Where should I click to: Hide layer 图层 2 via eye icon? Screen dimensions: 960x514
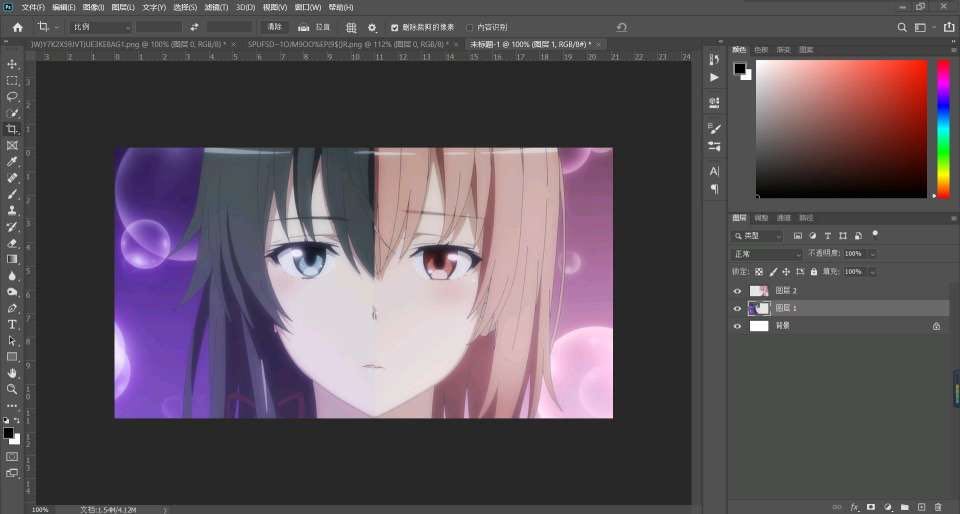pyautogui.click(x=737, y=291)
